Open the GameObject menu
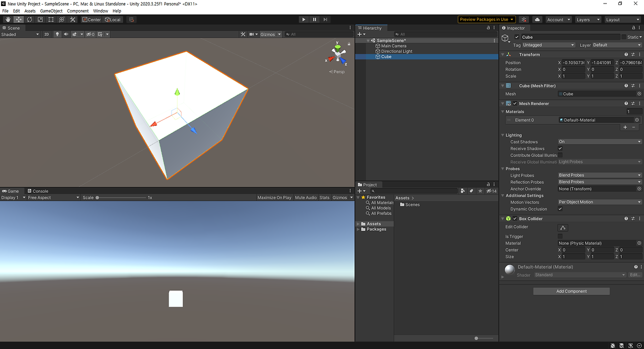 51,11
